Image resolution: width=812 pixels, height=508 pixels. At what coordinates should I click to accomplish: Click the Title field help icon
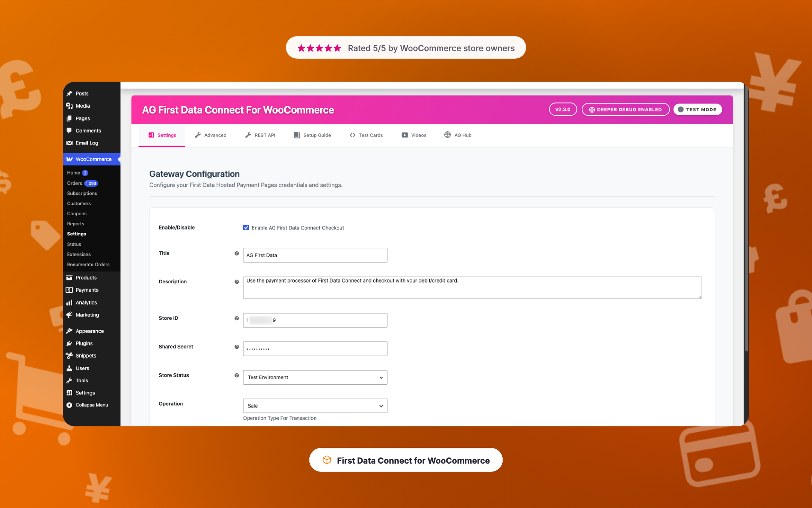(236, 253)
